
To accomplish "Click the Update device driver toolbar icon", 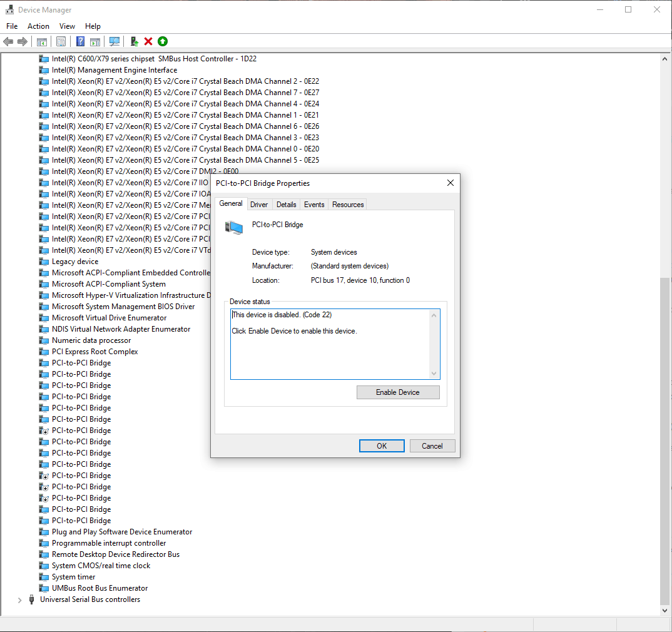I will [134, 41].
